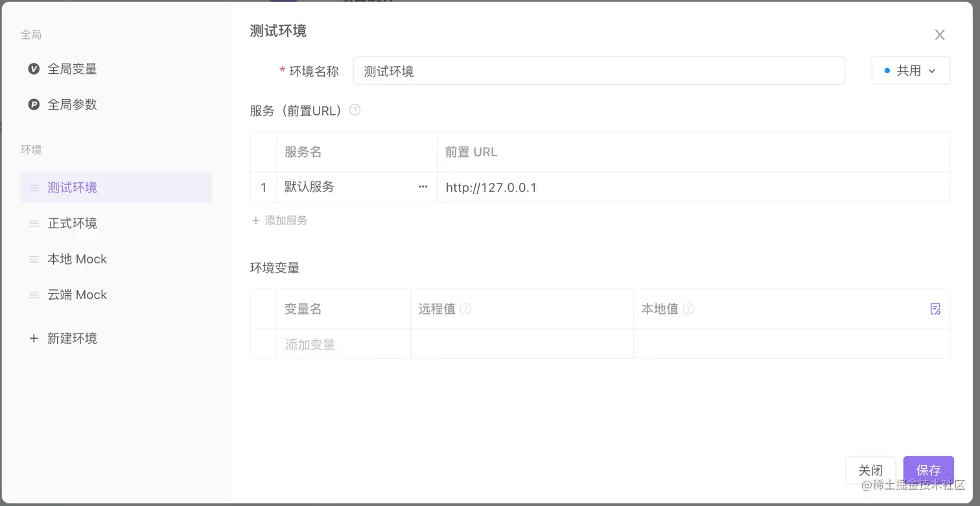Click drag handle icon beside 测试环境

tap(34, 188)
